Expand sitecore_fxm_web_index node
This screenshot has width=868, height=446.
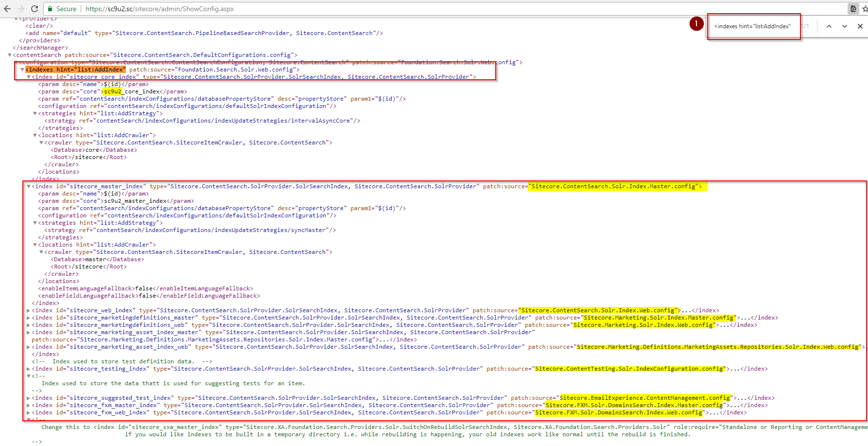click(x=29, y=412)
